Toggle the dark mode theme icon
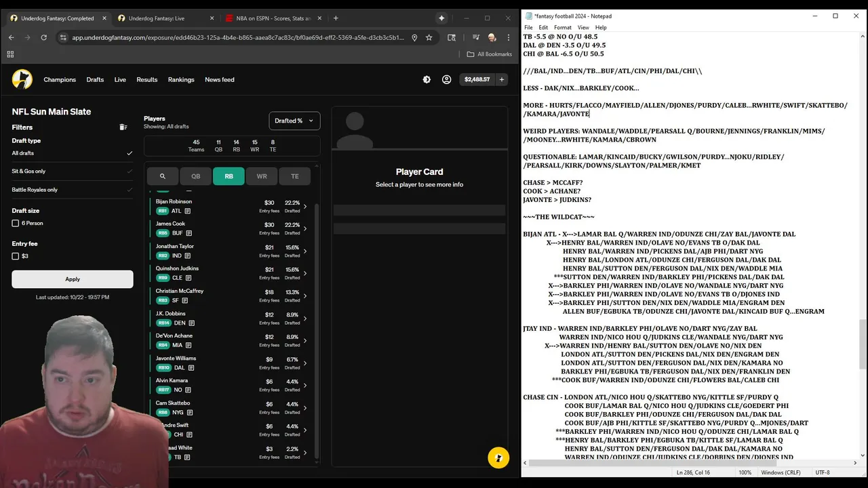Viewport: 868px width, 488px height. pyautogui.click(x=427, y=79)
